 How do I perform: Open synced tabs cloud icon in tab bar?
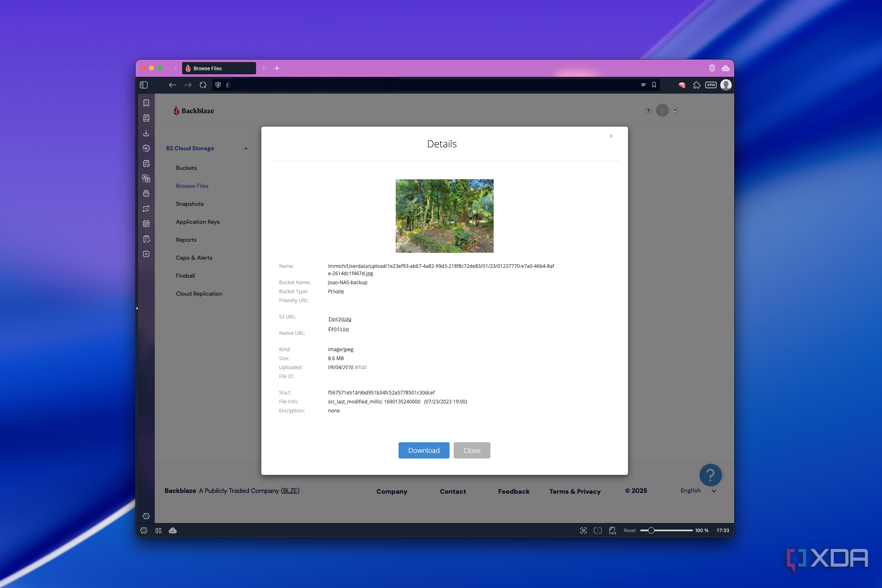[726, 68]
